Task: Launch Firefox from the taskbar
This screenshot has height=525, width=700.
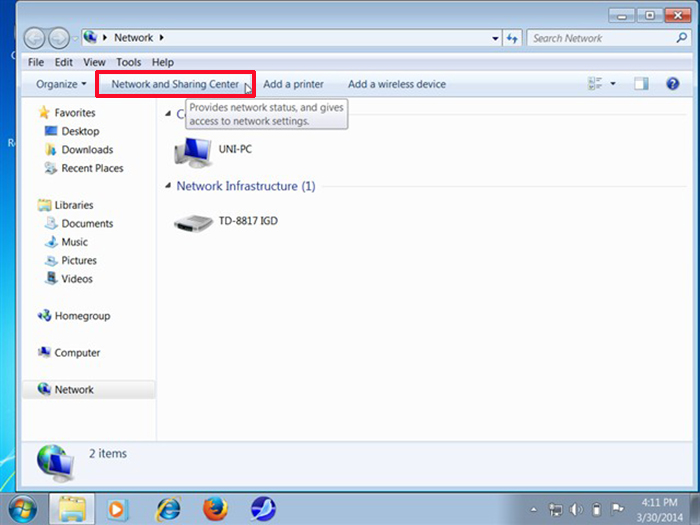Action: tap(215, 509)
